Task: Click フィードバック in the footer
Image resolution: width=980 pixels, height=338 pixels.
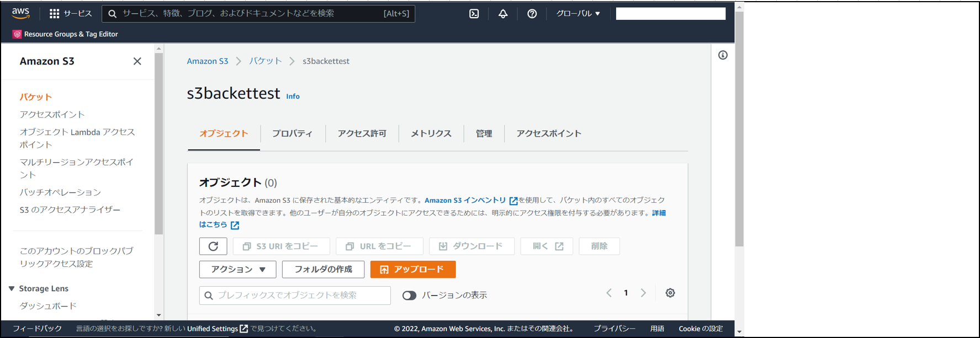Action: tap(37, 329)
